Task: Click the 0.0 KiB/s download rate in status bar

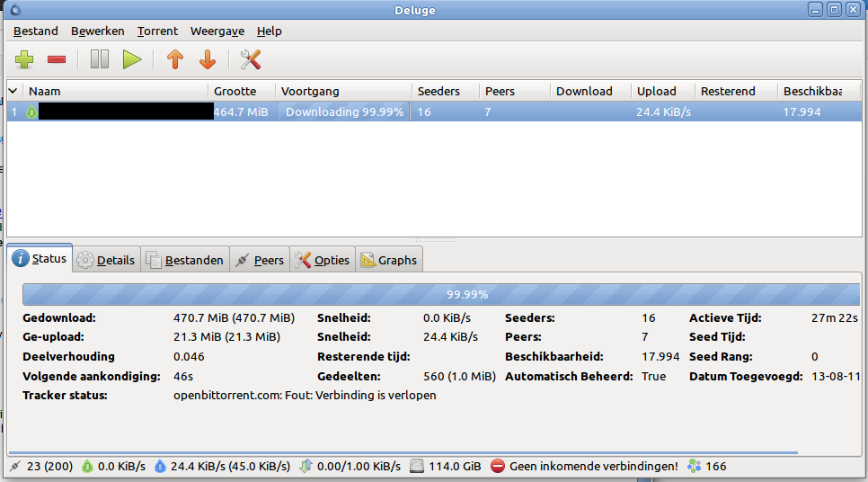Action: click(121, 467)
